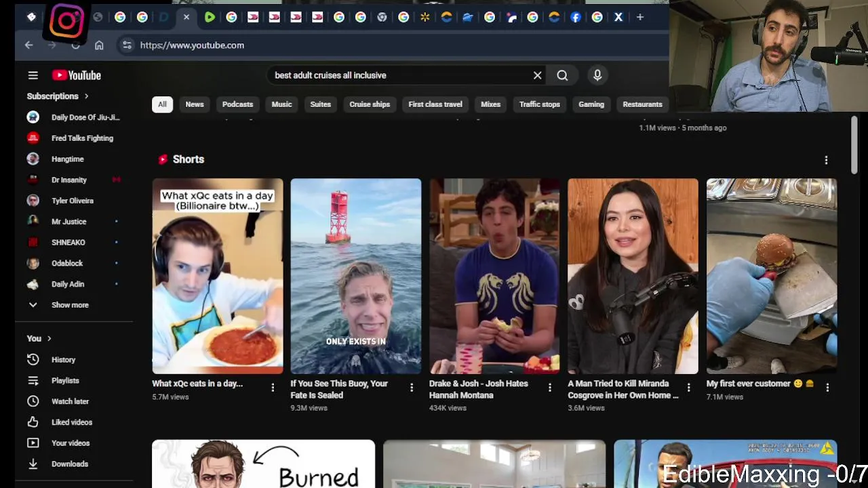Open site info icon beside URL
This screenshot has height=488, width=868.
click(127, 45)
